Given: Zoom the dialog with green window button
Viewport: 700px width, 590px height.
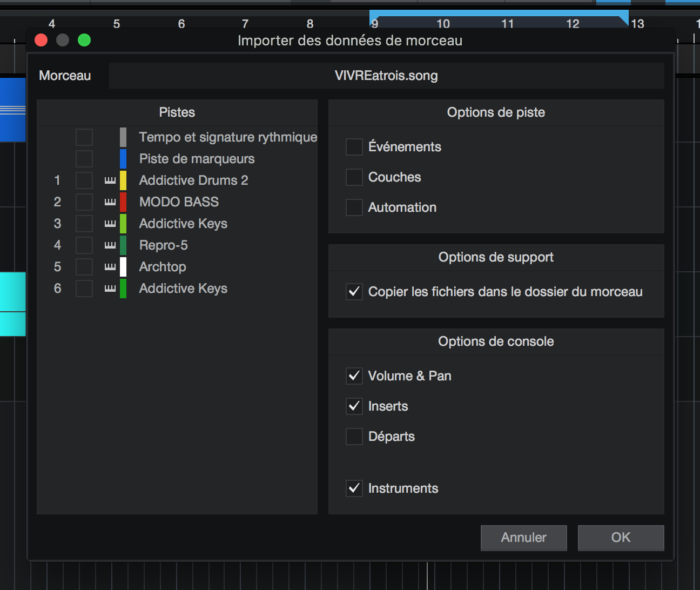Looking at the screenshot, I should pyautogui.click(x=84, y=40).
